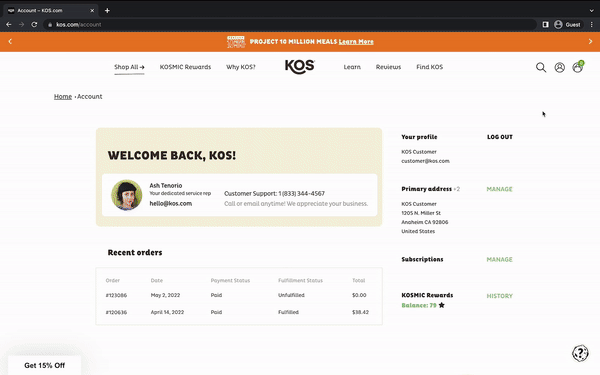Open order #120636
Image resolution: width=600 pixels, height=375 pixels.
click(x=116, y=312)
